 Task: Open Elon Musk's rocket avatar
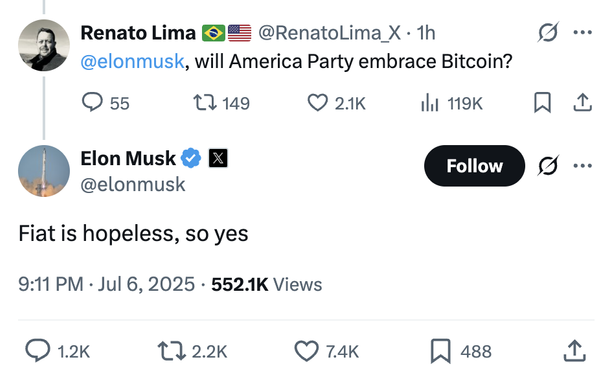[x=44, y=171]
